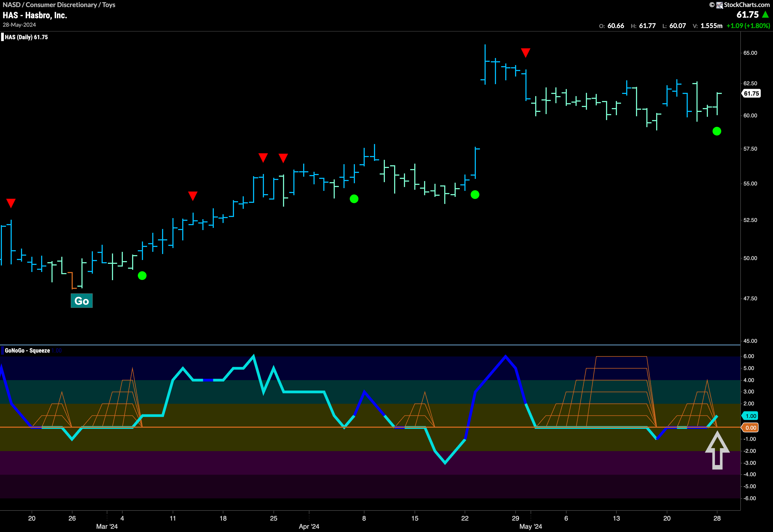Screen dimensions: 773x532
Task: Click the date label 28 on the time axis
Action: coord(717,518)
